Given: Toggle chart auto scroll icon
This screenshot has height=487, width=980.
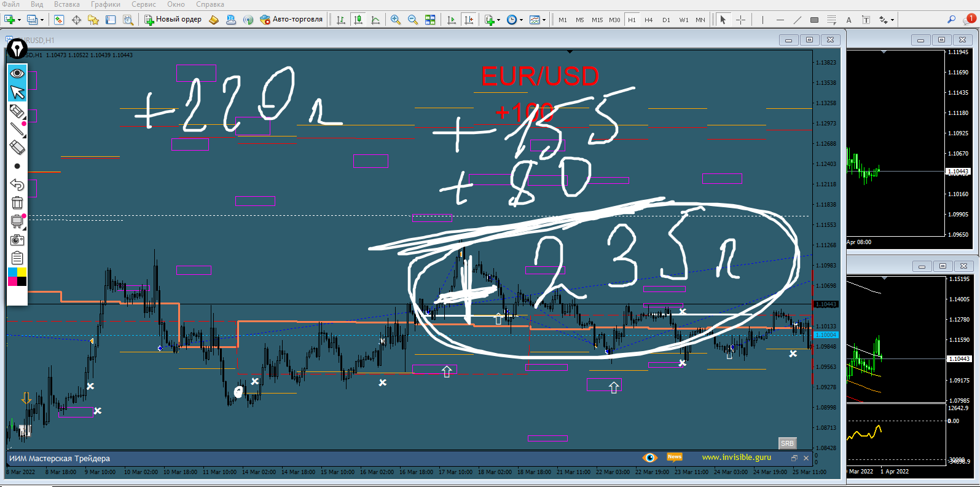Looking at the screenshot, I should (x=452, y=20).
